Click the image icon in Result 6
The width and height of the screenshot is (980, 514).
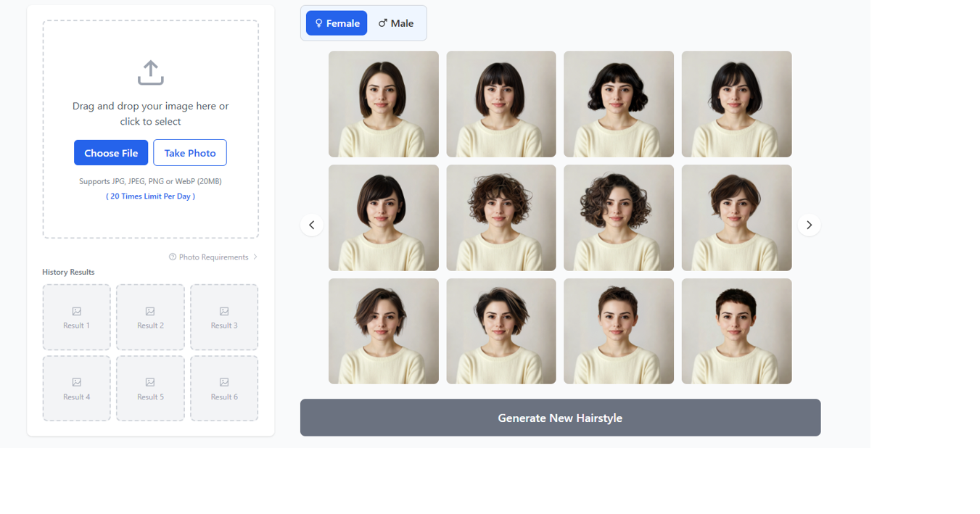[x=224, y=382]
